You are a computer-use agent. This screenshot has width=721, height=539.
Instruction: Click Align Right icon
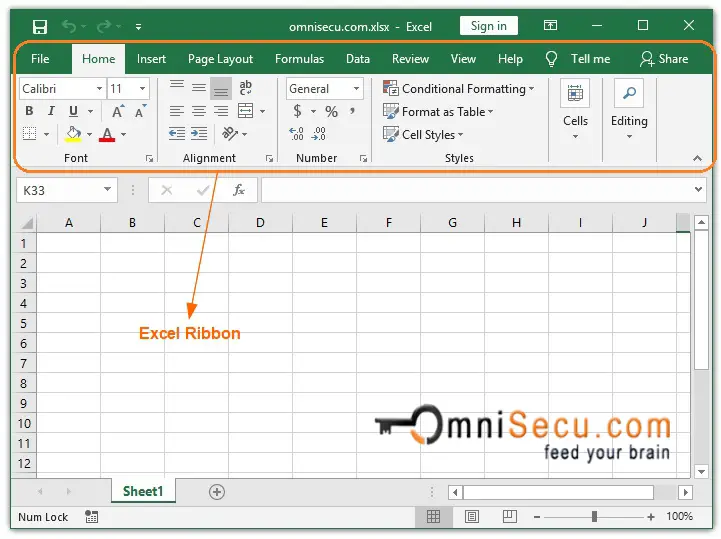pos(221,111)
